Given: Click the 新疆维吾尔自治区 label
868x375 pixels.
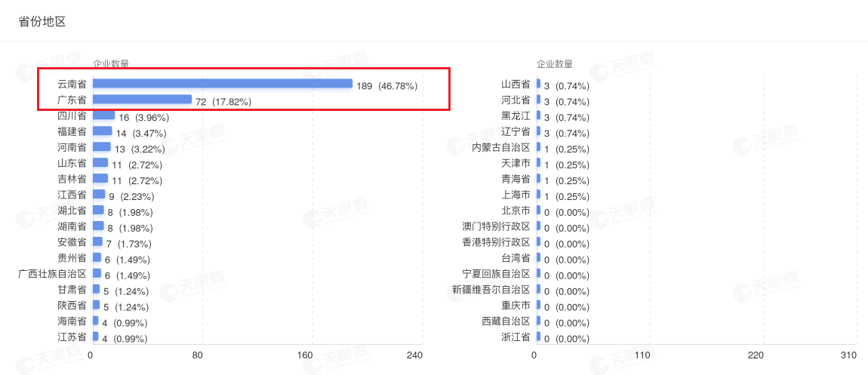Looking at the screenshot, I should (491, 290).
